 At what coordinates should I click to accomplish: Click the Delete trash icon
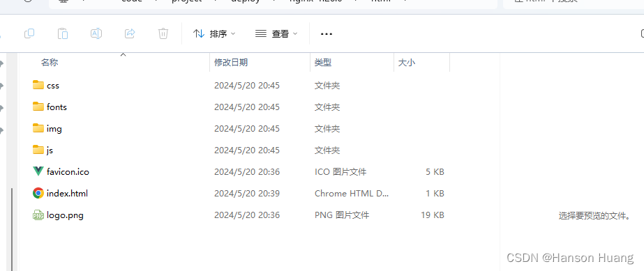pos(163,33)
